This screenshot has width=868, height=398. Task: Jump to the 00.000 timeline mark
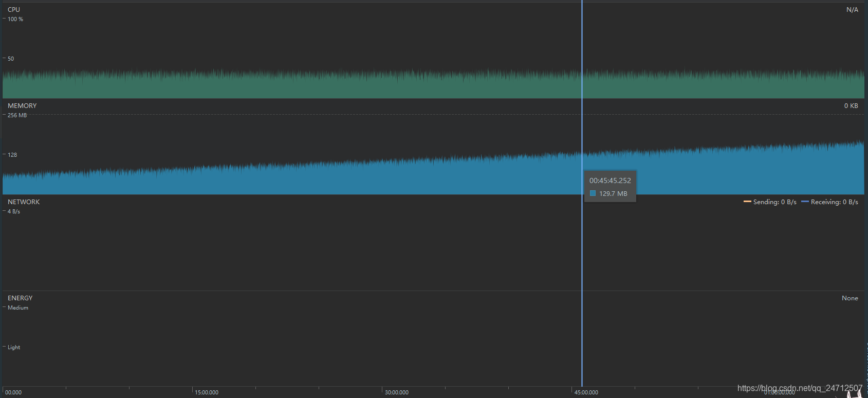point(13,392)
